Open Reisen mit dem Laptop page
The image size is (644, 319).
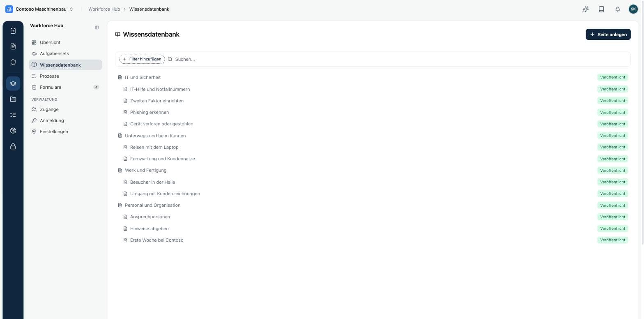coord(154,147)
